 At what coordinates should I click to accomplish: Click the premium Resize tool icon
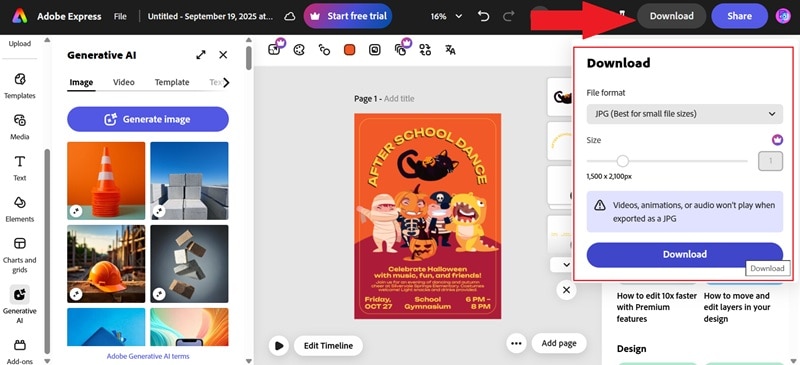(274, 49)
